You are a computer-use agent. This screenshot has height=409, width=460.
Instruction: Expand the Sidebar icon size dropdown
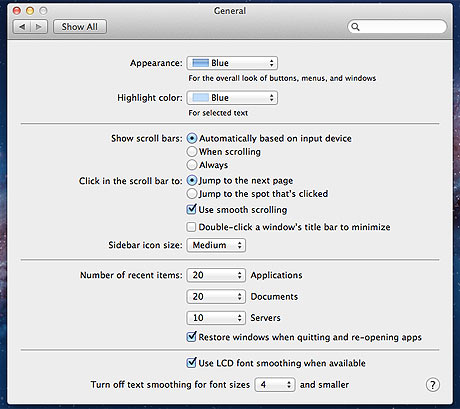click(x=216, y=245)
